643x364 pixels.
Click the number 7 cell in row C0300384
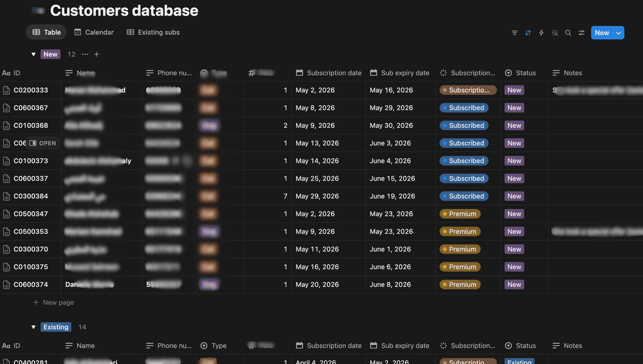coord(285,196)
